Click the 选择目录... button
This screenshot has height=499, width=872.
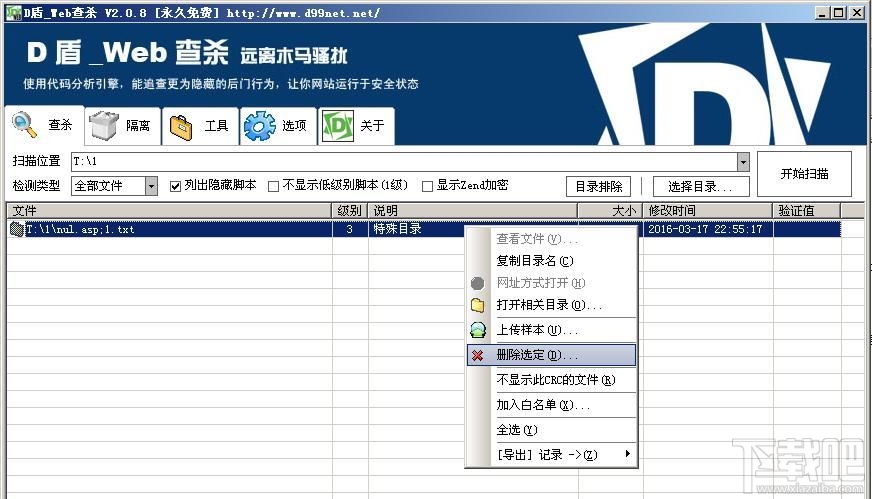(x=701, y=186)
